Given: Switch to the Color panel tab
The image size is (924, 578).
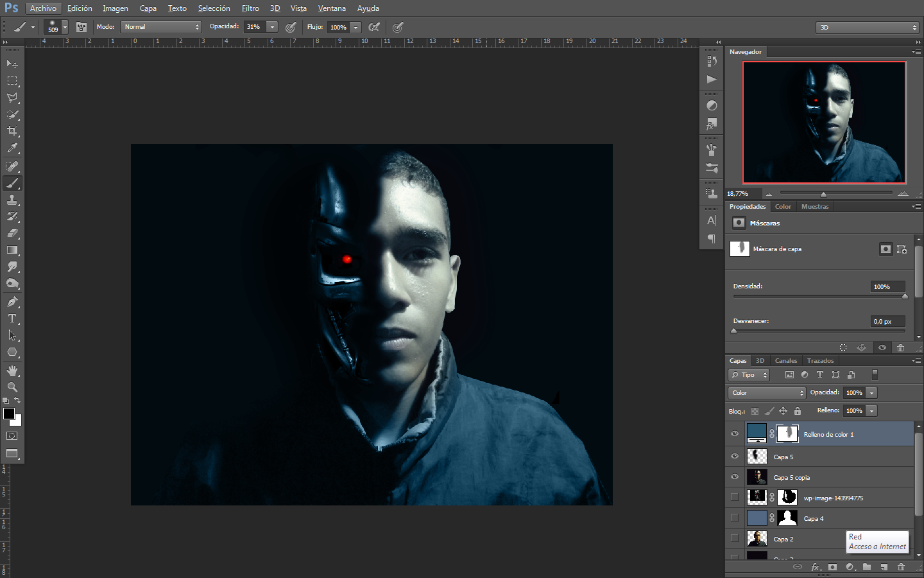Looking at the screenshot, I should (783, 207).
